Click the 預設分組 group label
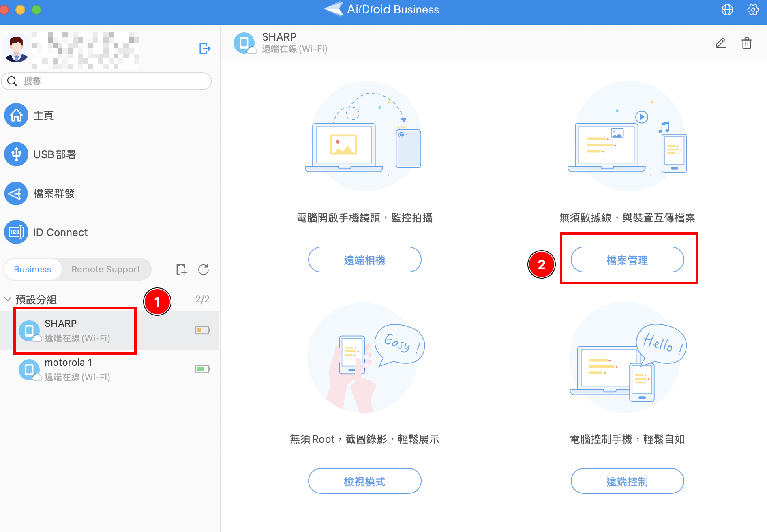This screenshot has height=532, width=767. click(x=36, y=299)
